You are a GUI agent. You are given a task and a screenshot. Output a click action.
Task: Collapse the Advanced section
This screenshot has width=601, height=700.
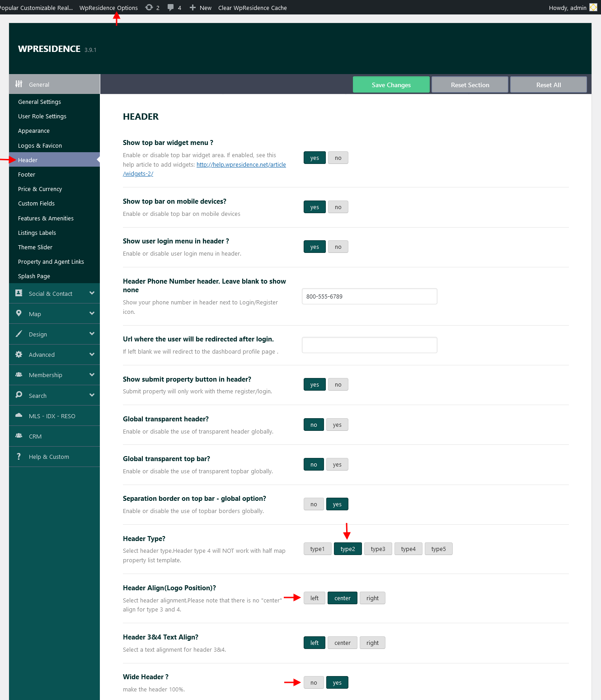tap(92, 355)
